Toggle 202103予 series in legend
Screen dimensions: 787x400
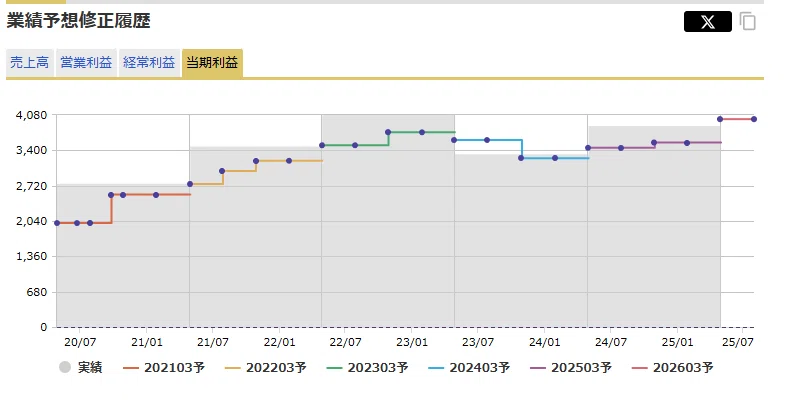tap(164, 368)
